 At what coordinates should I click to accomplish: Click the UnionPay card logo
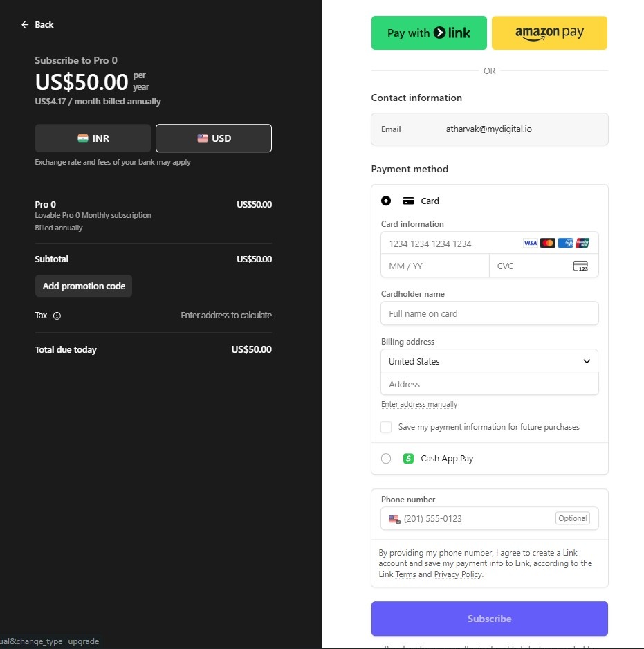tap(582, 243)
